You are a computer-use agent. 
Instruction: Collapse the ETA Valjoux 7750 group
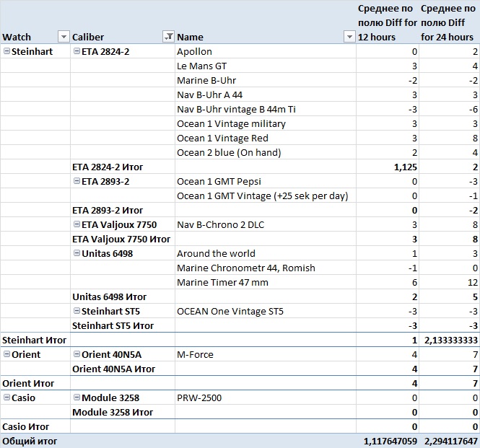pyautogui.click(x=77, y=224)
